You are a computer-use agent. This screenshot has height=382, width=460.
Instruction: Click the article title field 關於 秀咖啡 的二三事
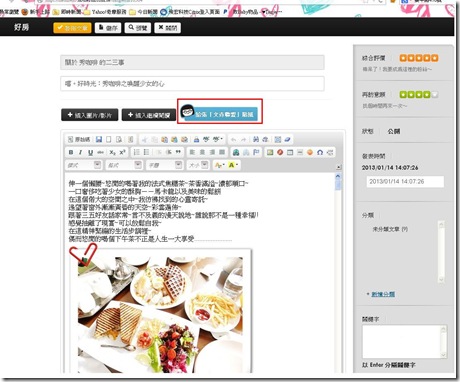click(x=192, y=62)
